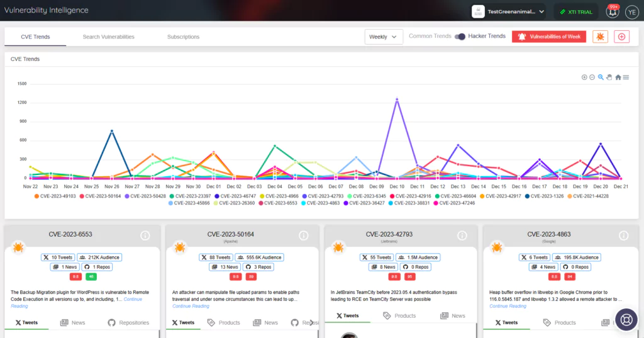
Task: Click the bug icon on CVE-2023-4863 card
Action: click(497, 247)
